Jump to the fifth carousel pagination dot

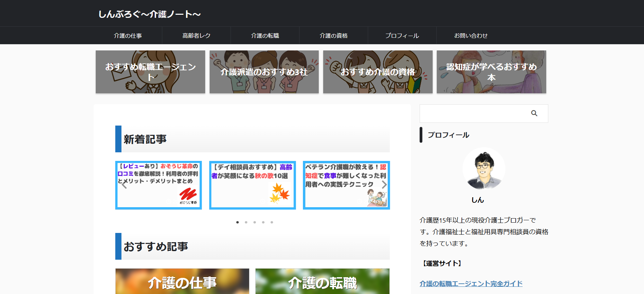[272, 222]
